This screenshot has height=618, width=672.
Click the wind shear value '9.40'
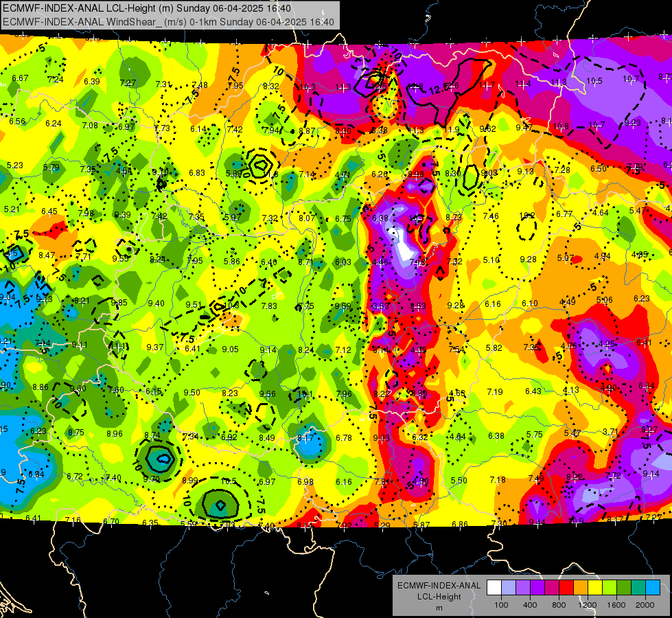click(156, 304)
